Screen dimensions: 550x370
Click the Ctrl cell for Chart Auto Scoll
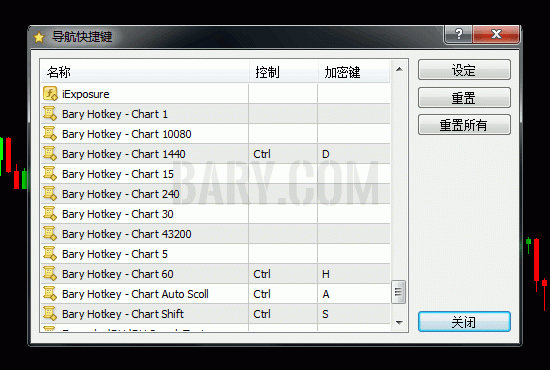click(x=283, y=294)
